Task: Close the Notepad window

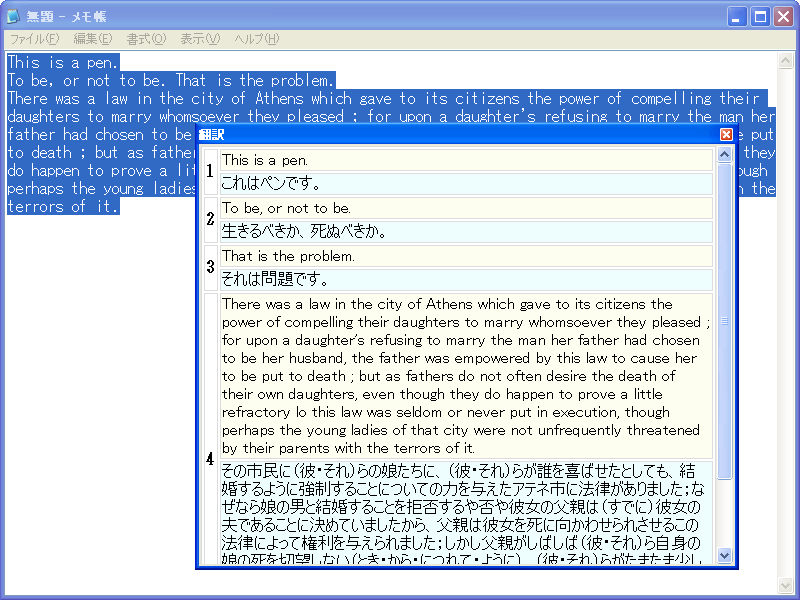Action: pyautogui.click(x=783, y=16)
